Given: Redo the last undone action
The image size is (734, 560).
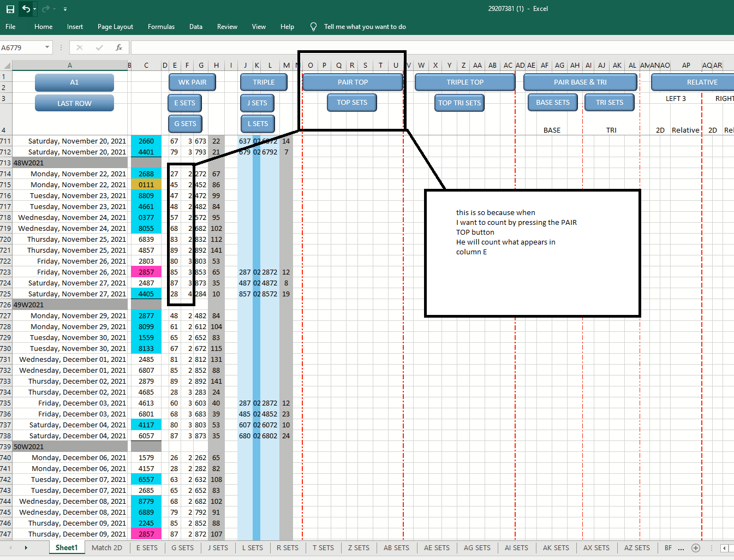Looking at the screenshot, I should coord(46,9).
